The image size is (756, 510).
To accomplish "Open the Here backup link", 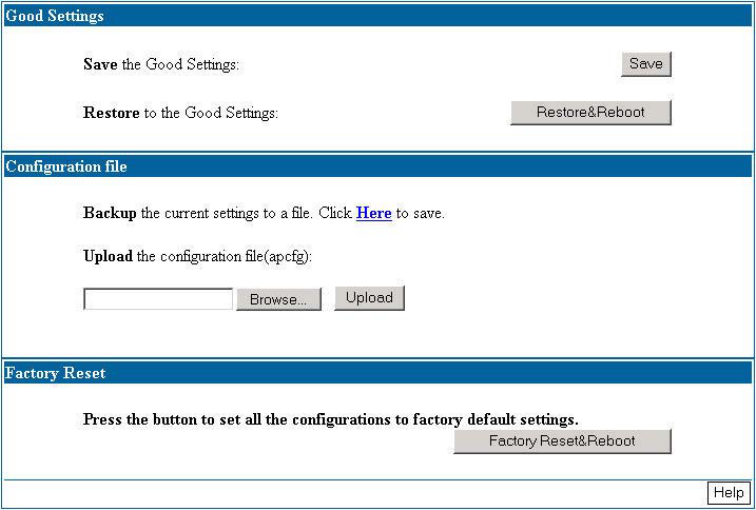I will pyautogui.click(x=374, y=213).
